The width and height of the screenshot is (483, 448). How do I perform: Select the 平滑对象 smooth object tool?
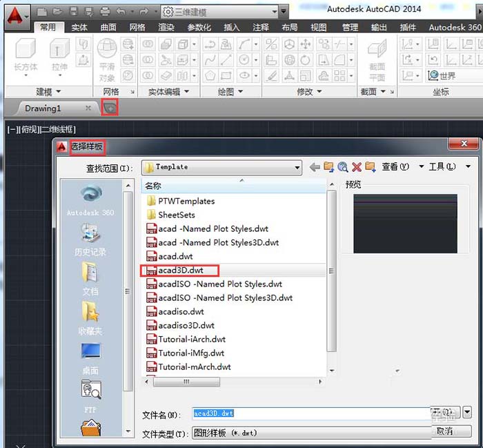tap(107, 60)
